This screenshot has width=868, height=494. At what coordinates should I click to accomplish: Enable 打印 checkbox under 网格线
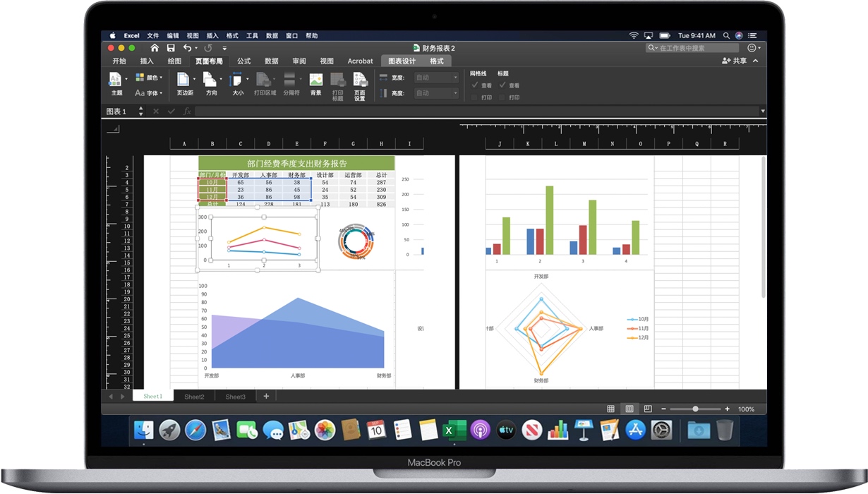pos(474,97)
